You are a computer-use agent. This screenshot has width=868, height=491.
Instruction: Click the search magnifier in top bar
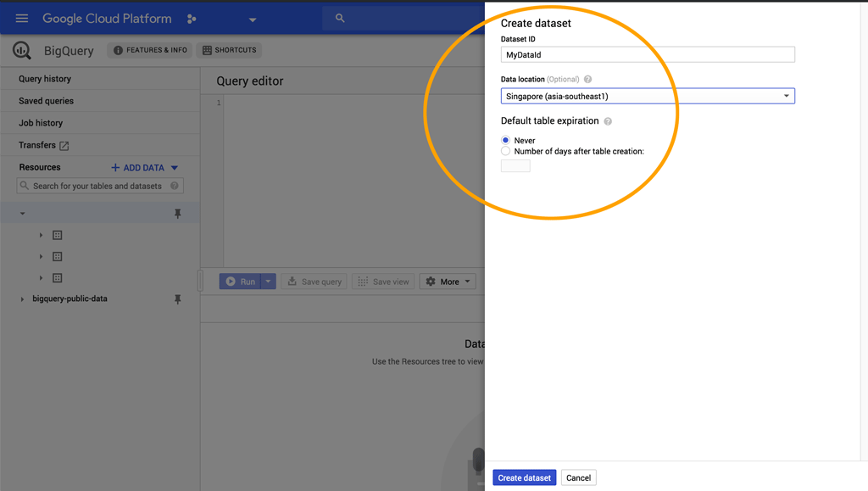coord(340,19)
